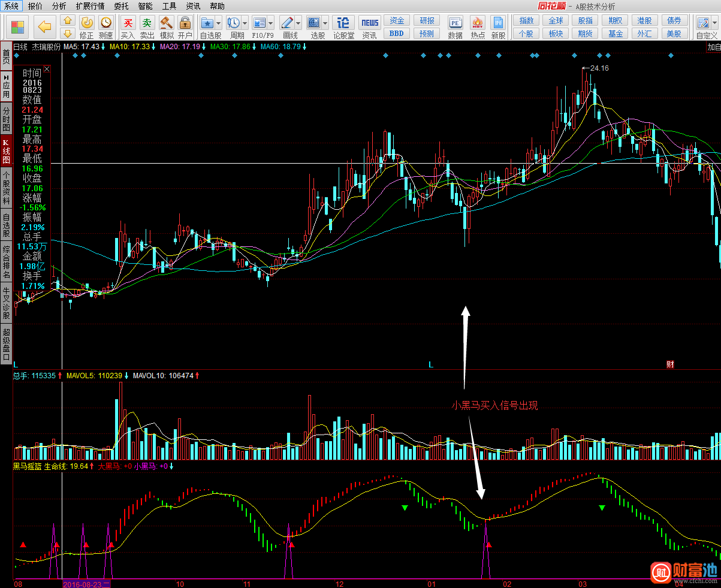Click the 全球 button
721x588 pixels.
556,20
